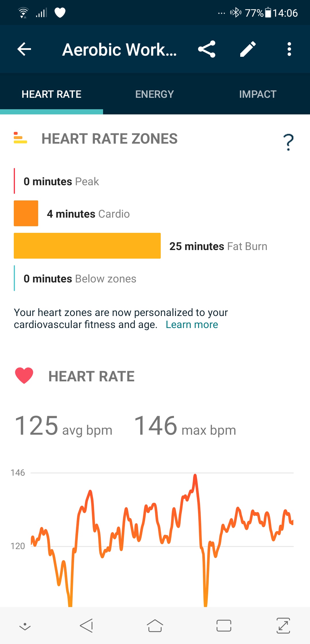Screen dimensions: 310x644
Task: Tap the expand screen arrow icon
Action: [x=283, y=625]
